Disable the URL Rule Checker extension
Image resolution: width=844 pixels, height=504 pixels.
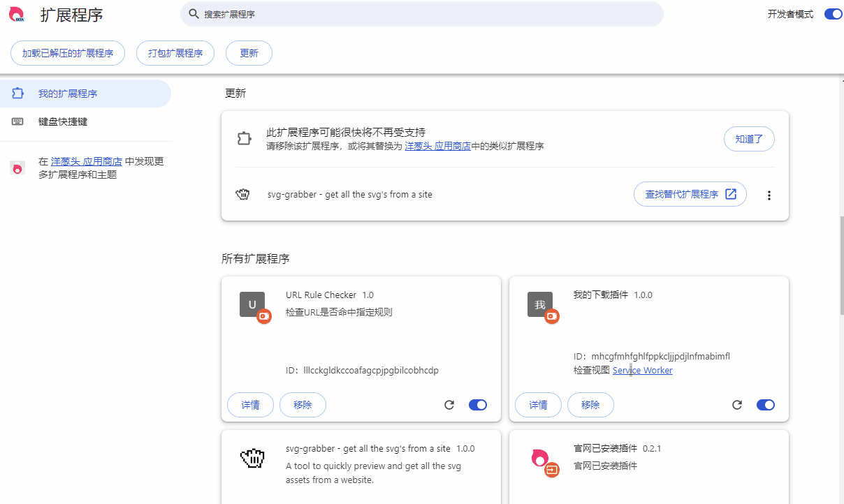click(x=478, y=404)
